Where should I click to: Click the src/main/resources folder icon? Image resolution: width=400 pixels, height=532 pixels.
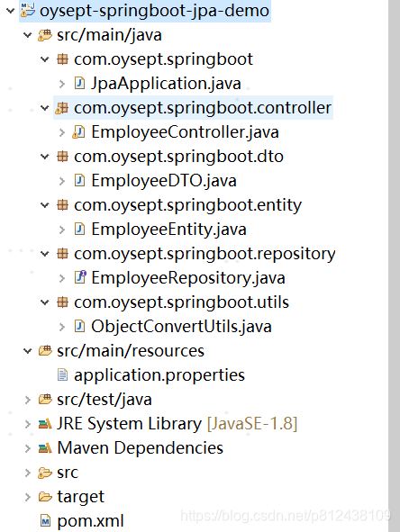coord(45,350)
